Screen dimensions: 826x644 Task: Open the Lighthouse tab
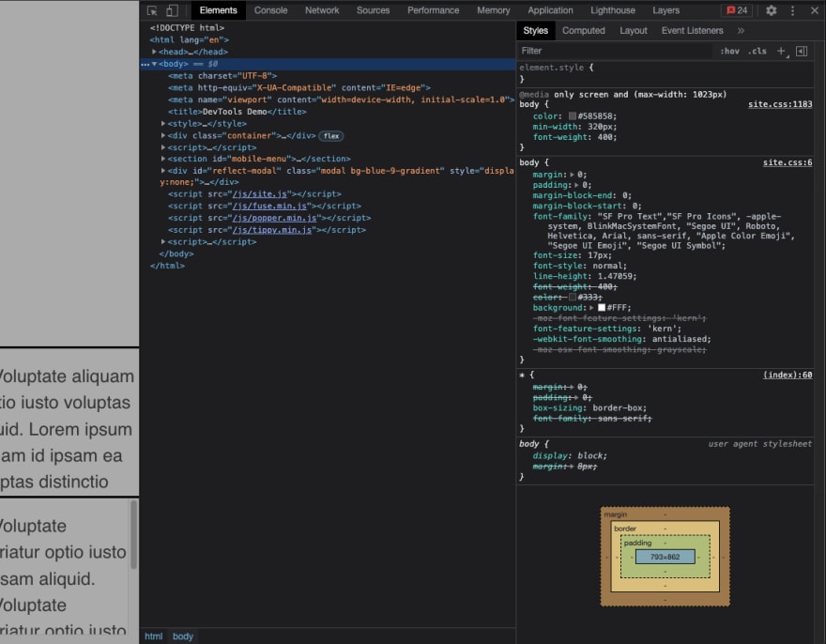point(613,10)
